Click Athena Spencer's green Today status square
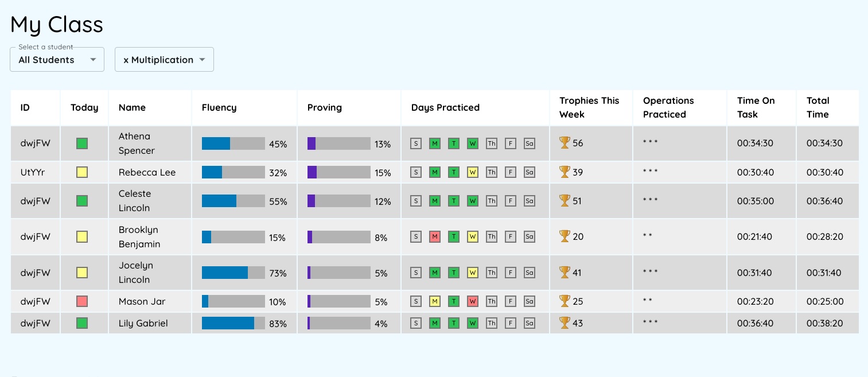Image resolution: width=868 pixels, height=377 pixels. tap(82, 143)
